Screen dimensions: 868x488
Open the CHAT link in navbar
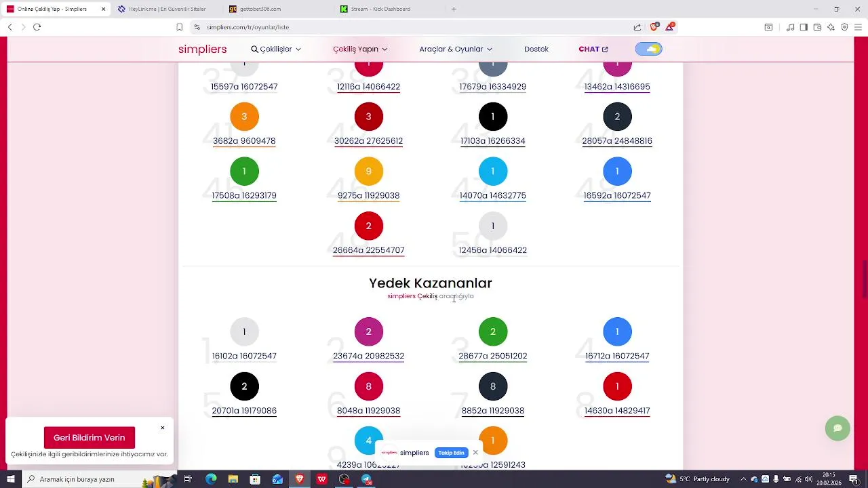tap(593, 49)
